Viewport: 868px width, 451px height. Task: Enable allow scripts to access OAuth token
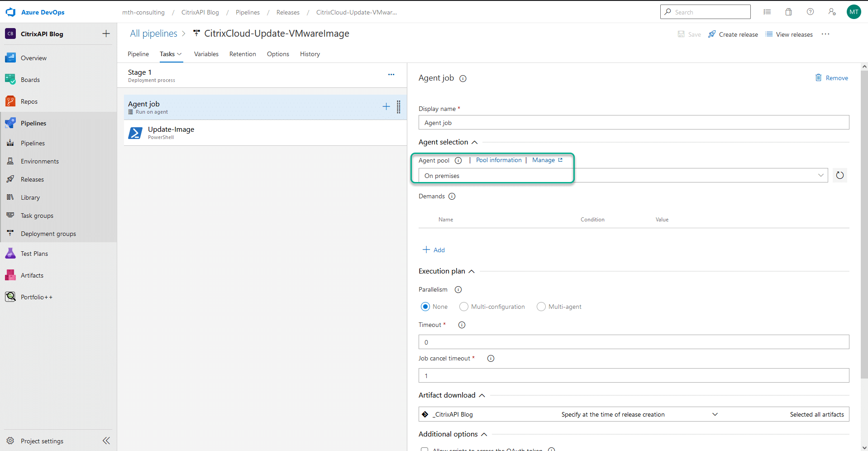tap(424, 449)
